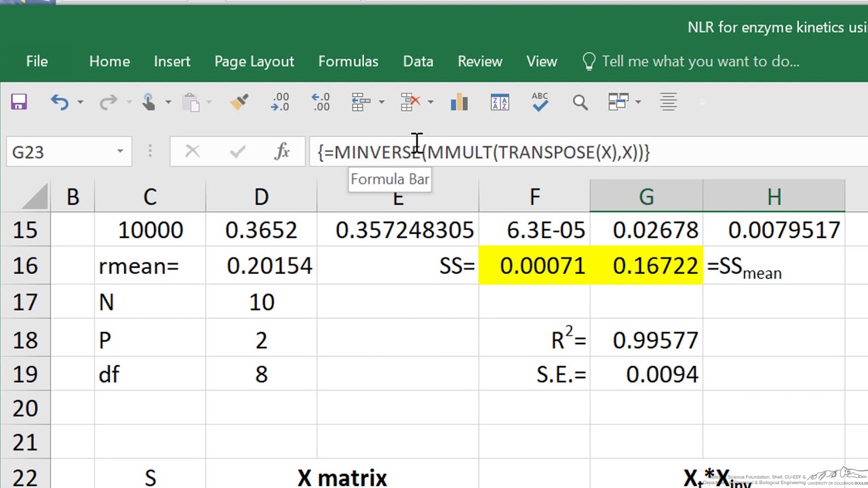Select column C header
Image resolution: width=868 pixels, height=488 pixels.
click(150, 197)
